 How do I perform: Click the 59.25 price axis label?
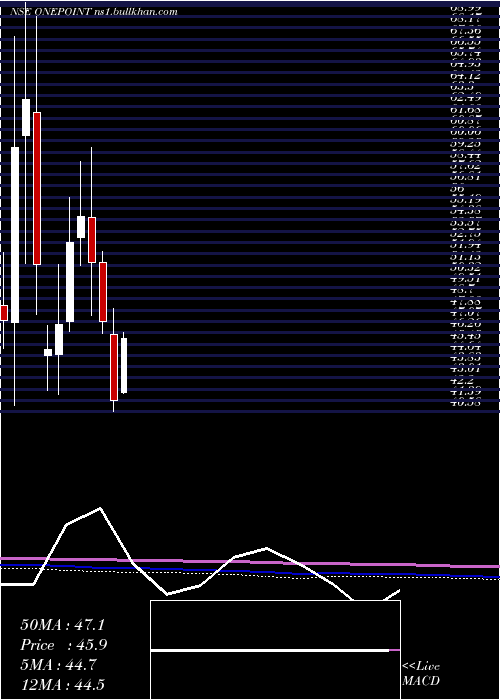click(466, 144)
